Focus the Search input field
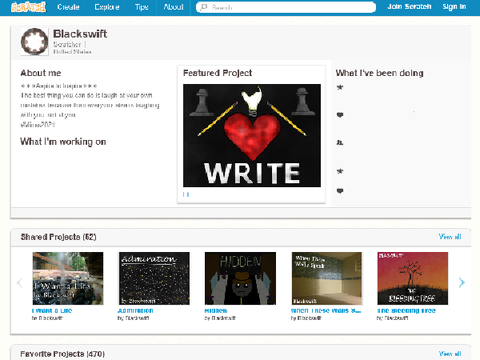 (286, 7)
